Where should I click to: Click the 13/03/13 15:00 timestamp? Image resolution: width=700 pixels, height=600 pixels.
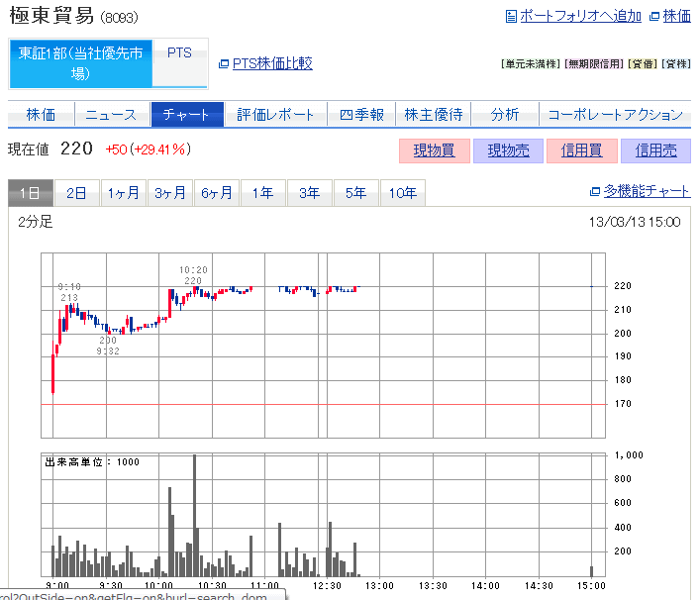click(635, 223)
